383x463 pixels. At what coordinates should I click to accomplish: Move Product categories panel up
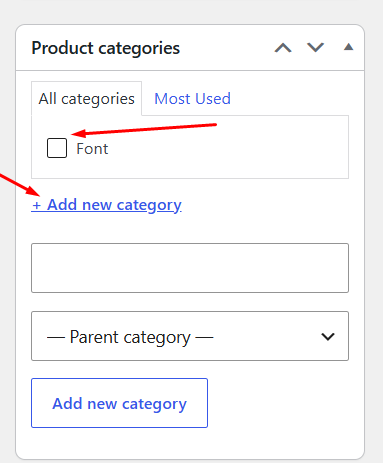[x=283, y=48]
